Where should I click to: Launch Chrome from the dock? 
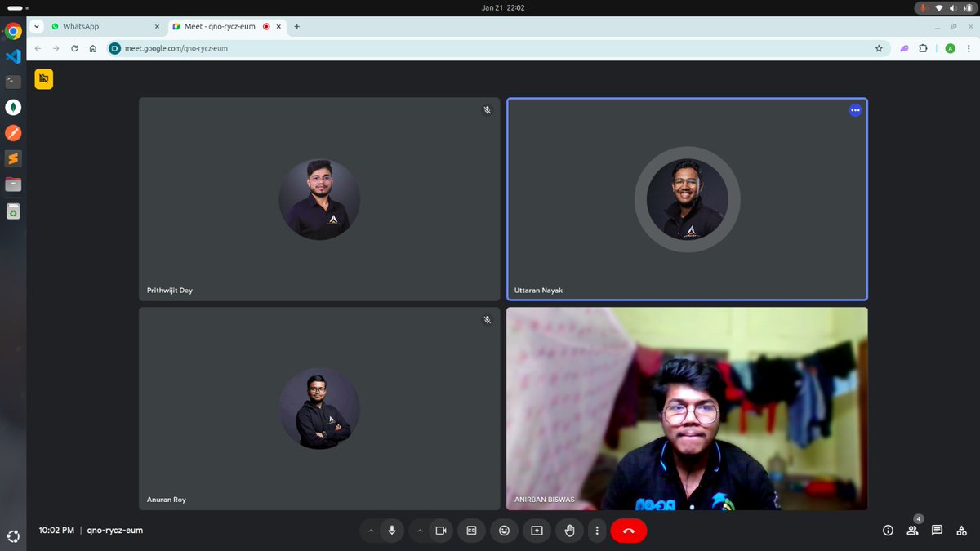pos(13,31)
